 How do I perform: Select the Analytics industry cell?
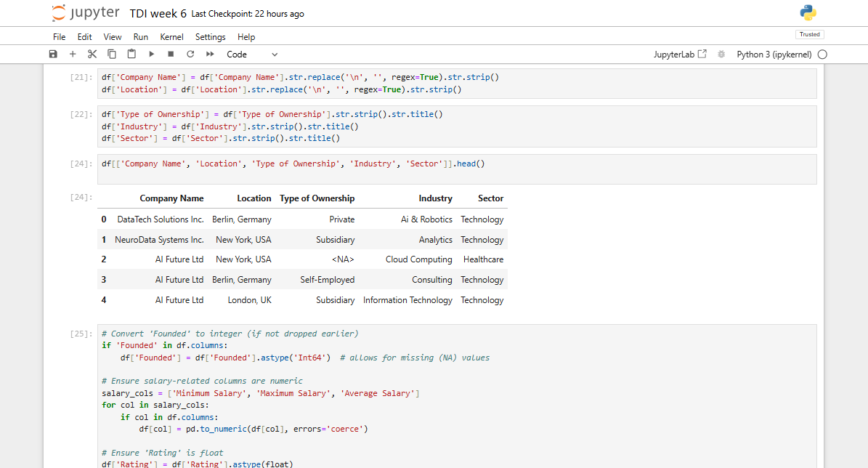pyautogui.click(x=436, y=240)
